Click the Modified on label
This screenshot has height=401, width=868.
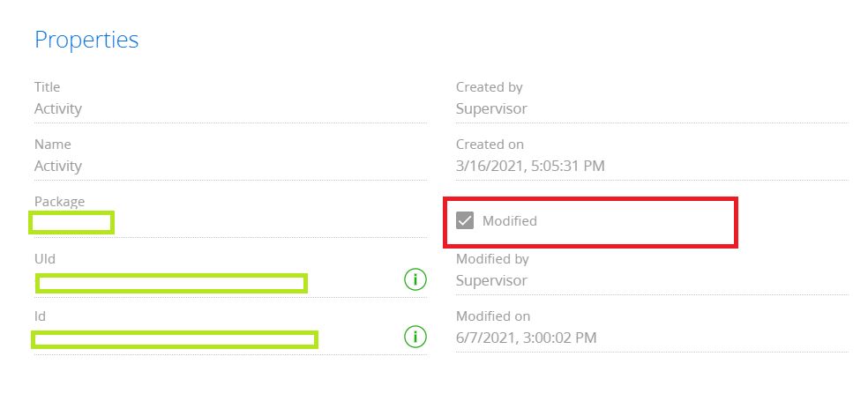click(x=493, y=316)
